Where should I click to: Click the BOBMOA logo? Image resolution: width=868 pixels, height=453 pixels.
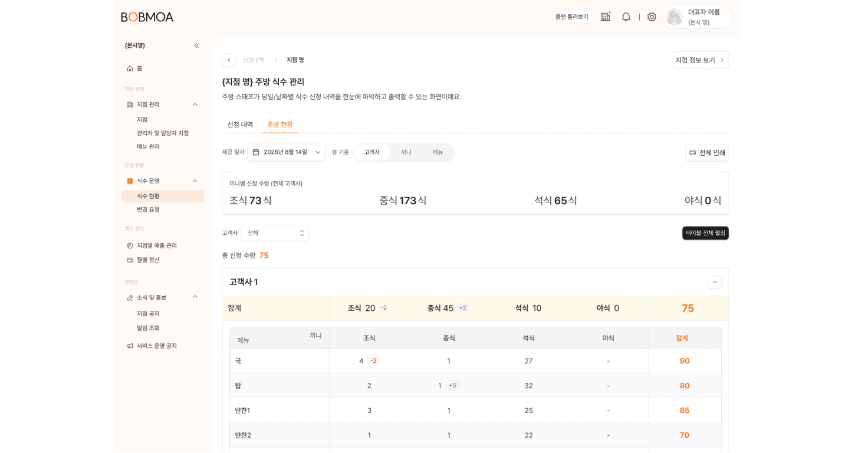[x=147, y=17]
